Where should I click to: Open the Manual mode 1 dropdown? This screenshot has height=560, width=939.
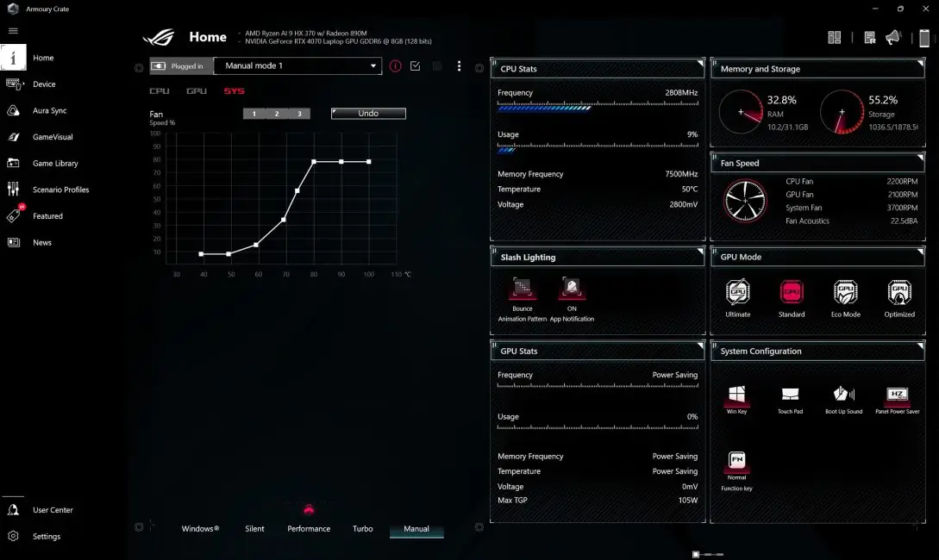click(297, 65)
